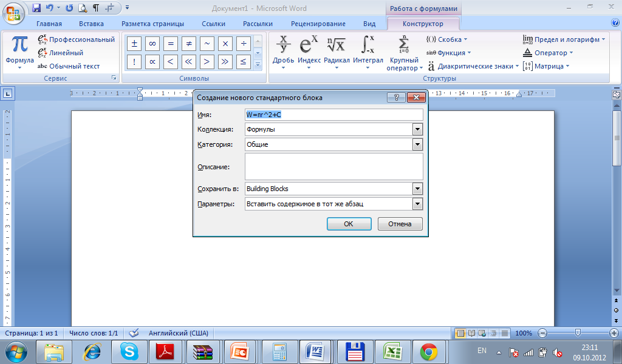Open the Office button menu
Screen dimensions: 622x364
(x=13, y=13)
